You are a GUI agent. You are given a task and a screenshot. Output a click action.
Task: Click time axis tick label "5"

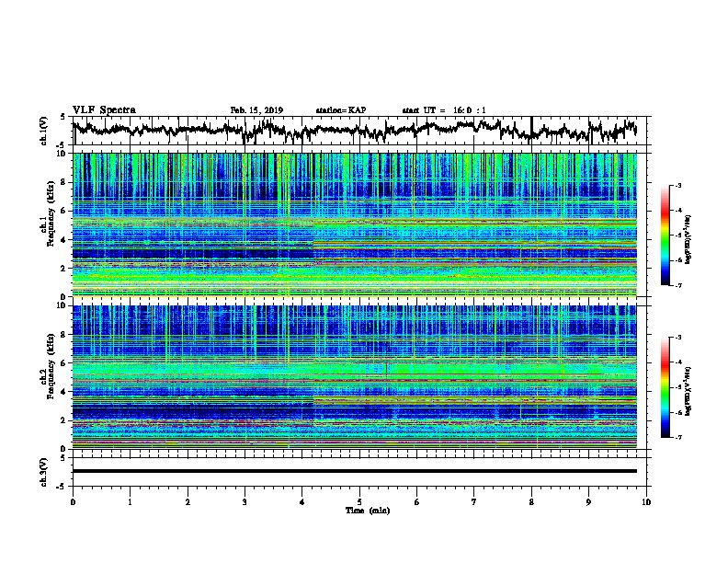[x=359, y=502]
